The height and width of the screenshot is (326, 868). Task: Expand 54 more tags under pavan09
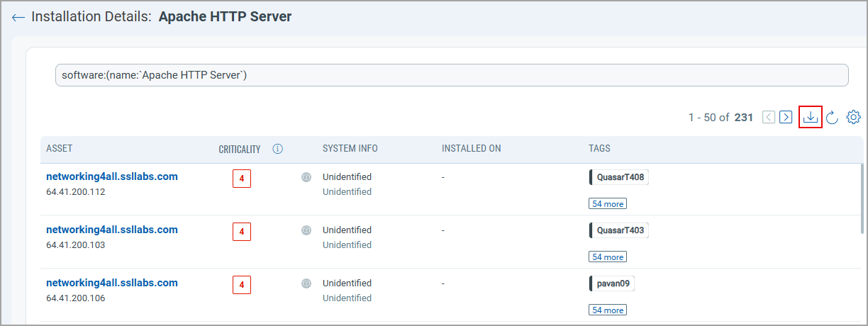[608, 310]
